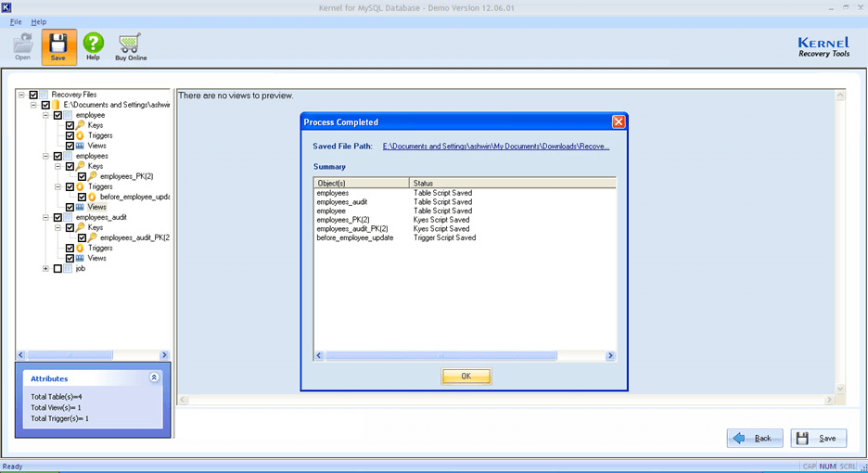Collapse Keys node under employees_audit
Viewport: 868px width, 473px height.
[x=58, y=227]
